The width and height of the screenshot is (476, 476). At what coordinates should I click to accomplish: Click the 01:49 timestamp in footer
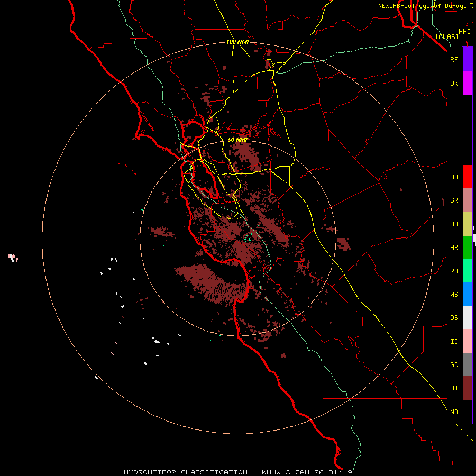click(339, 472)
